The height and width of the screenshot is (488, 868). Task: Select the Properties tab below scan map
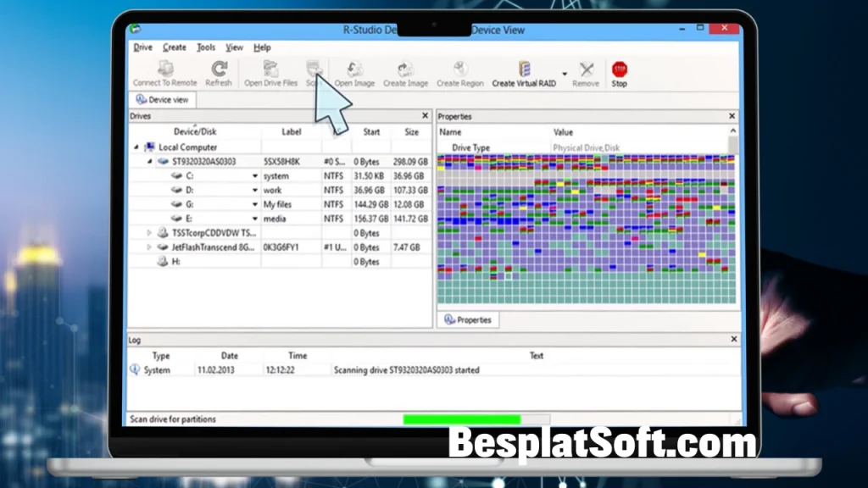[468, 320]
